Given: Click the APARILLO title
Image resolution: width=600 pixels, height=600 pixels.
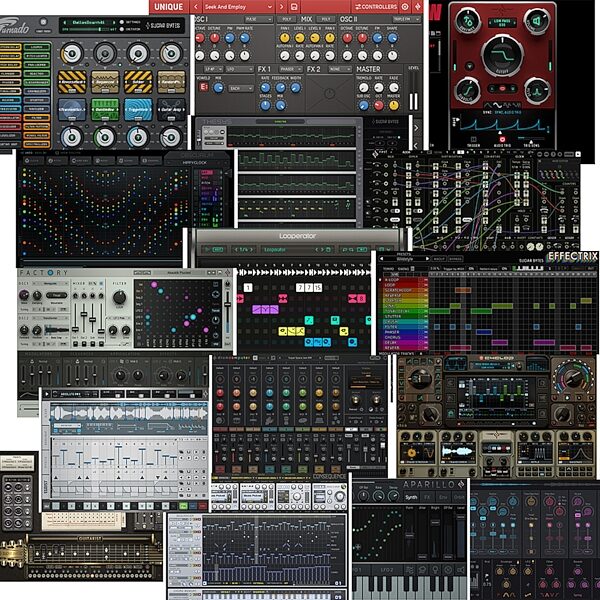Looking at the screenshot, I should [429, 484].
